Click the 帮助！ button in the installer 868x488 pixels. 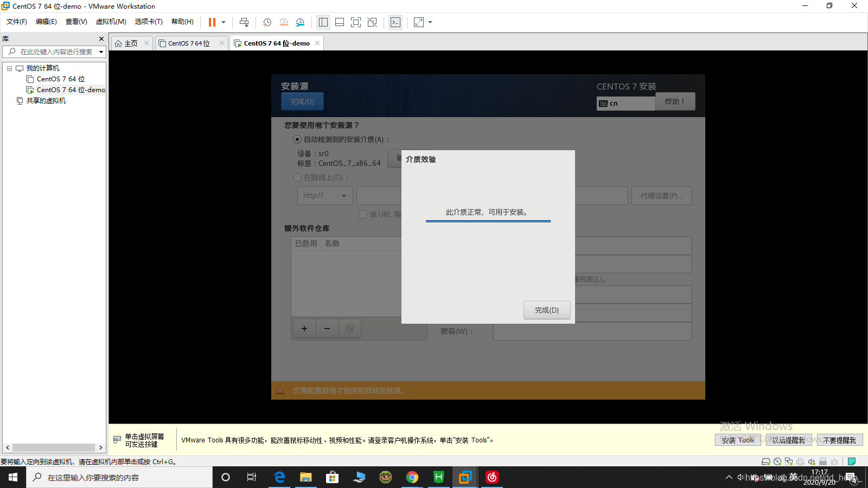pos(675,101)
